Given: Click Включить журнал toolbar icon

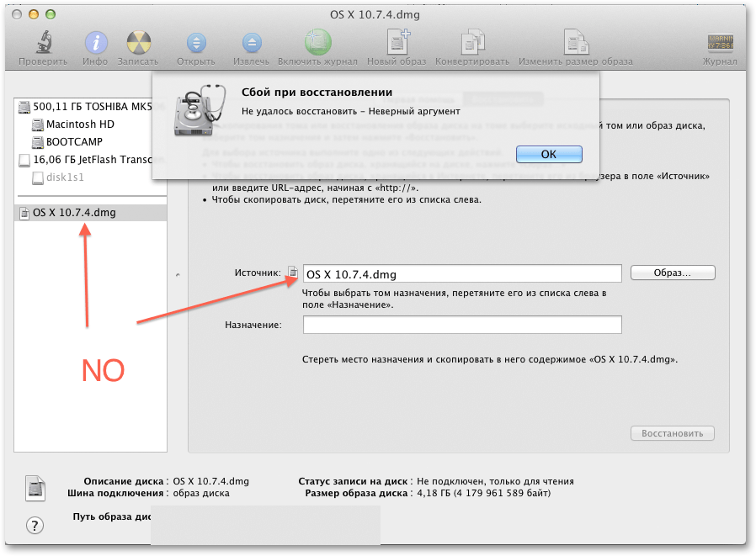Looking at the screenshot, I should [x=317, y=42].
